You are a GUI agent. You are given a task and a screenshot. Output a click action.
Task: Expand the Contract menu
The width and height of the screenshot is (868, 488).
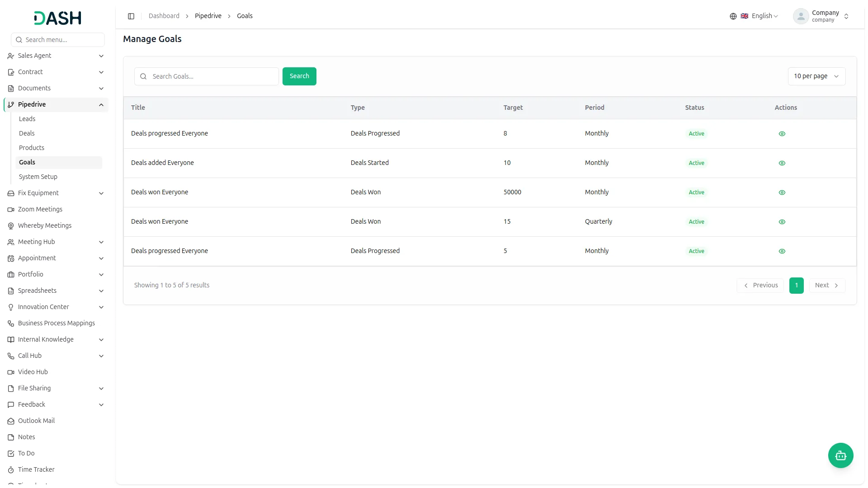pos(56,72)
